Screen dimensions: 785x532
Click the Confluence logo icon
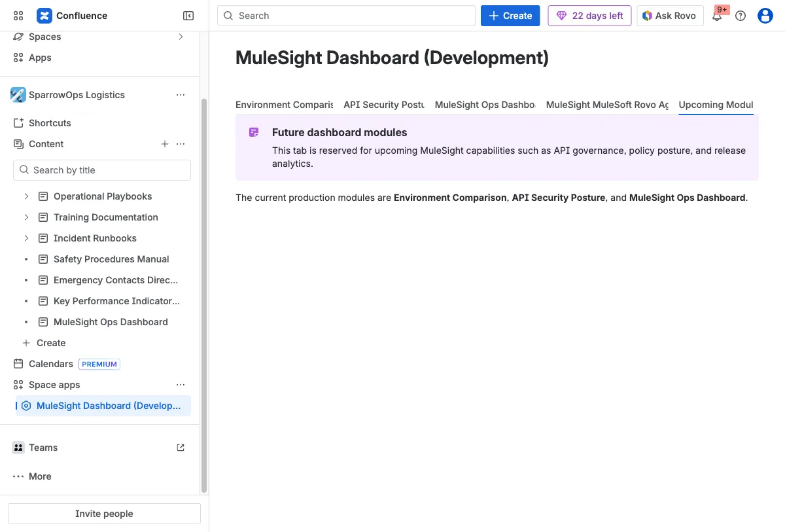(44, 16)
